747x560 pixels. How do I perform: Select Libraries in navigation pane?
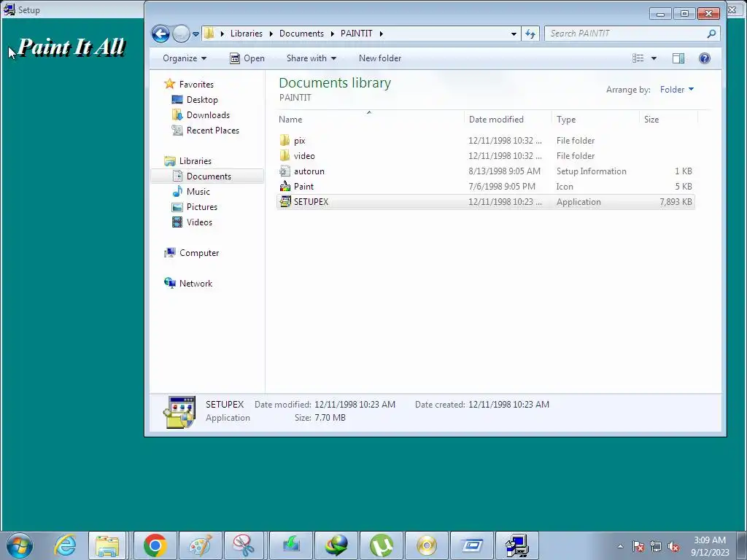196,161
